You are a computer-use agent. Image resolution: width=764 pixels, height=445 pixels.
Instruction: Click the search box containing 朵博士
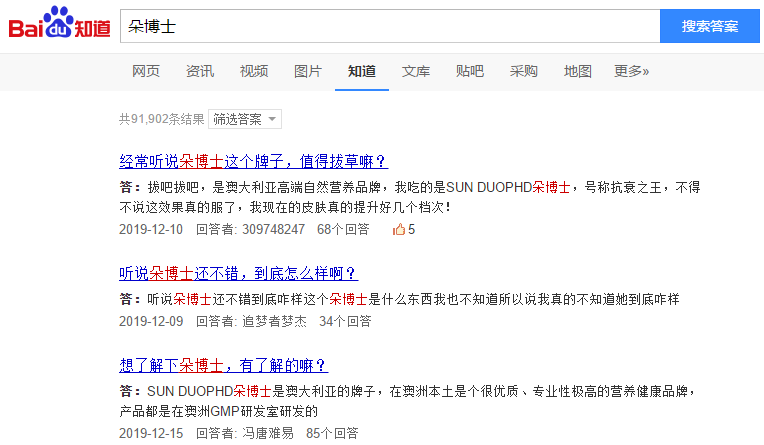pos(390,26)
